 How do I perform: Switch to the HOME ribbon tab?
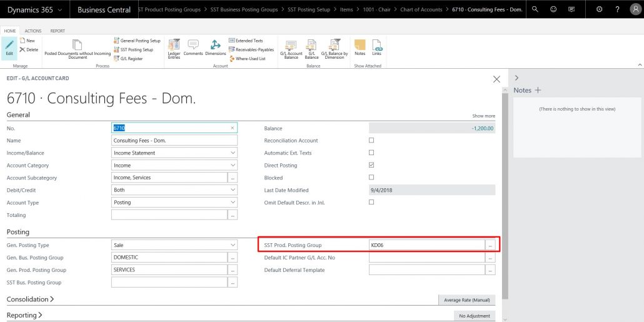tap(10, 31)
